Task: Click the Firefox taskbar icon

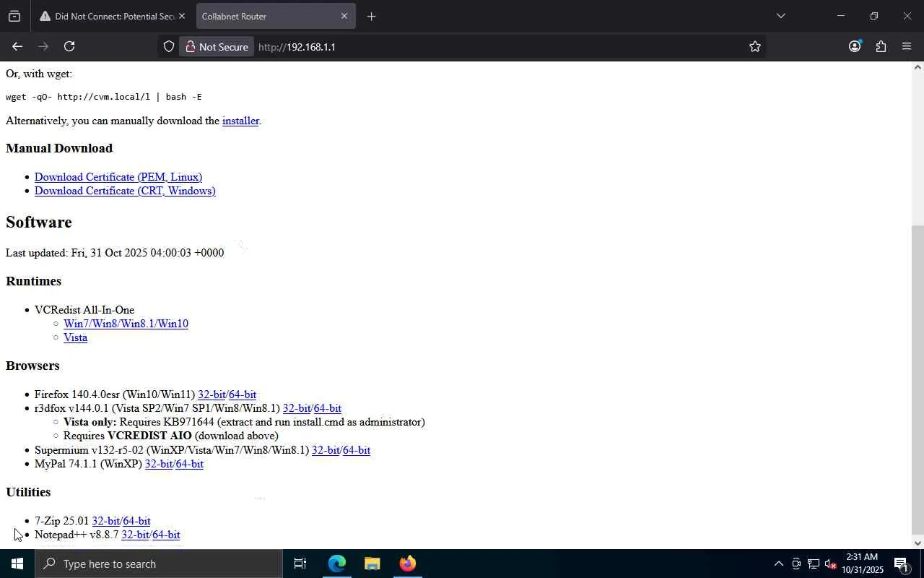Action: coord(407,564)
